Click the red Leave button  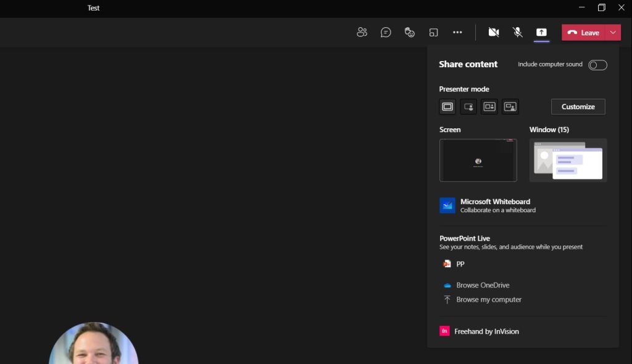pyautogui.click(x=583, y=33)
